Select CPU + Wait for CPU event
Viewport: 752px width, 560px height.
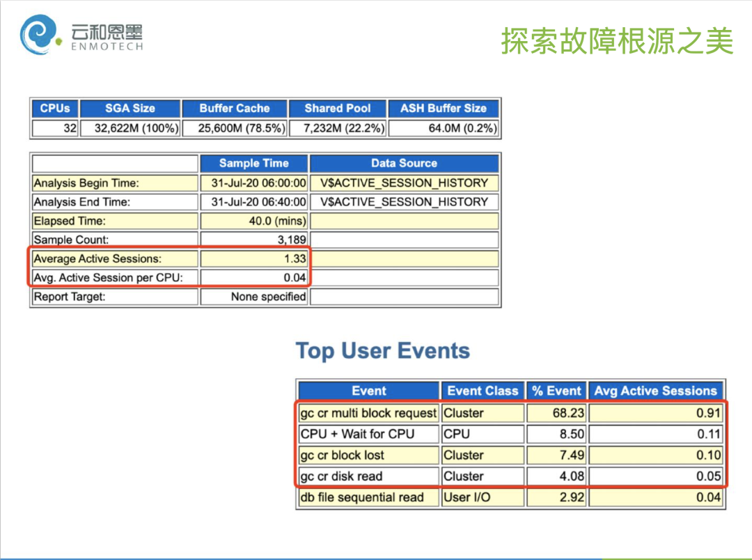[369, 434]
